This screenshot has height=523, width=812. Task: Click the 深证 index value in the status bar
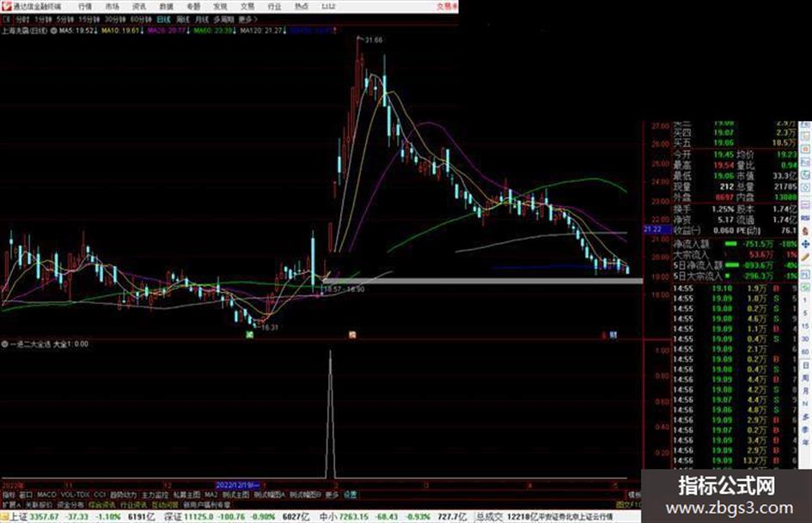coord(198,517)
